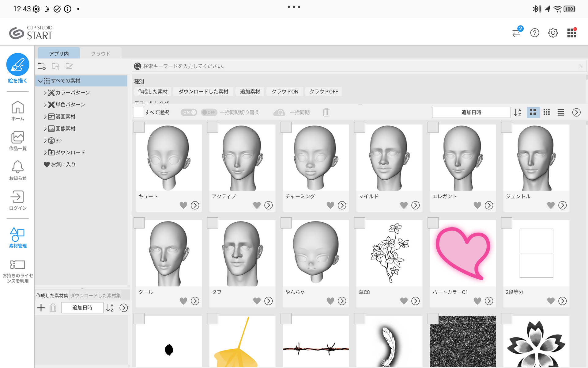Expand the 3D materials category
This screenshot has width=588, height=368.
(x=45, y=141)
